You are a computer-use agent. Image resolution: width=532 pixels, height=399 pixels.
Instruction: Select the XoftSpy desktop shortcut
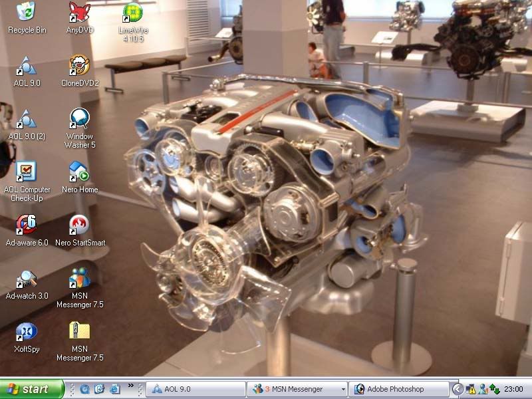pyautogui.click(x=27, y=337)
